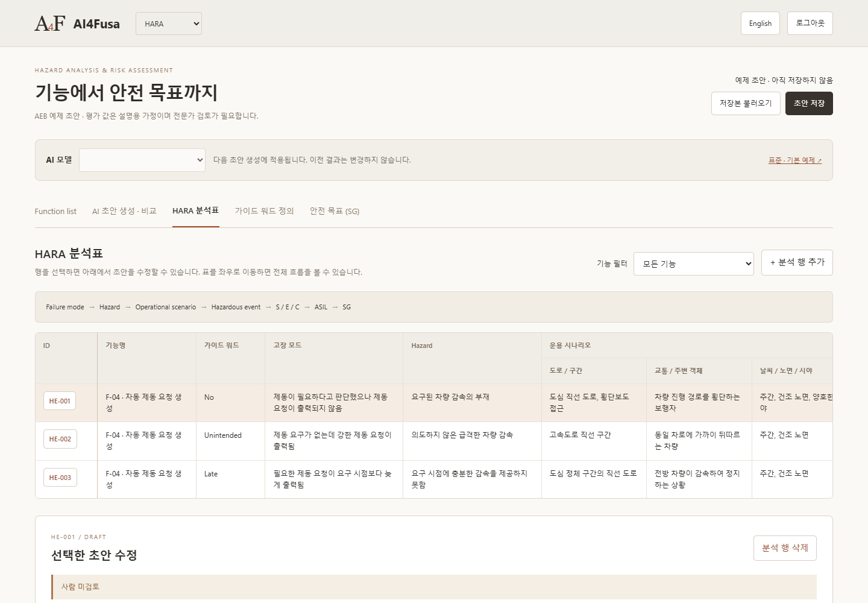Click failure mode '필요한 제동 요청이 요구 시점보다 늦게 출력됨'
The height and width of the screenshot is (603, 868).
[333, 479]
